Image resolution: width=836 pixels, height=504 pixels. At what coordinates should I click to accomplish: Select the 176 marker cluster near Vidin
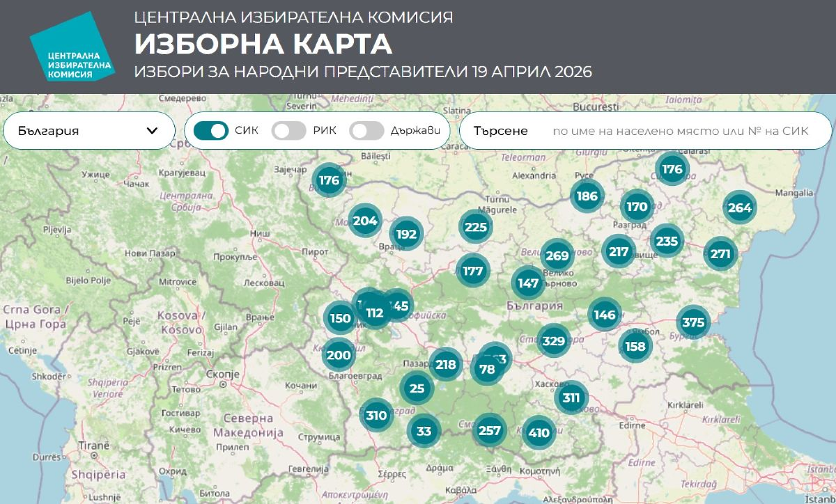pyautogui.click(x=329, y=180)
